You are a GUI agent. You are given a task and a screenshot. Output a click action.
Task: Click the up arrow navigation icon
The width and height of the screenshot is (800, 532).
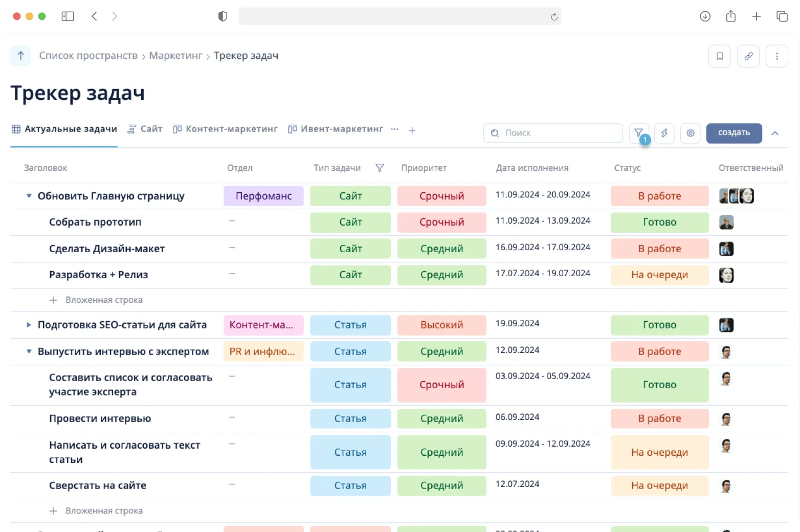(20, 56)
